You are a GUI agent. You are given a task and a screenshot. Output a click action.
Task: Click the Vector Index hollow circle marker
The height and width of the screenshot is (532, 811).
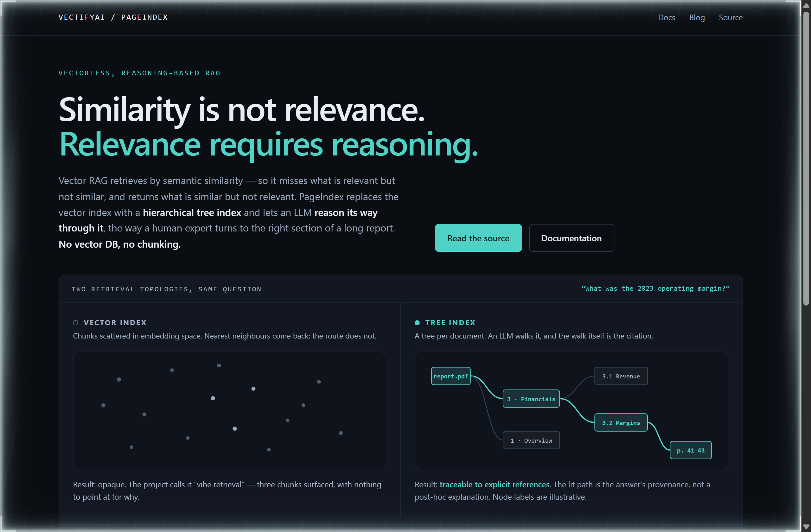(75, 323)
